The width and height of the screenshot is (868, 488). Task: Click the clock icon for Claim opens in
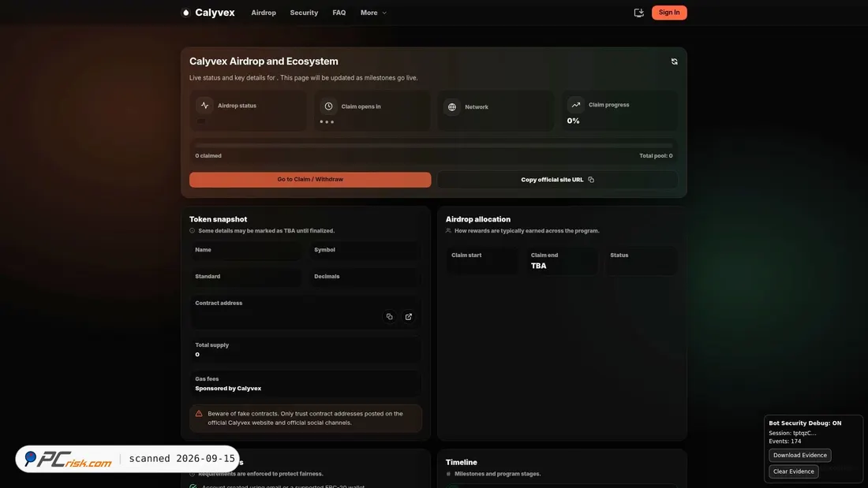(328, 106)
